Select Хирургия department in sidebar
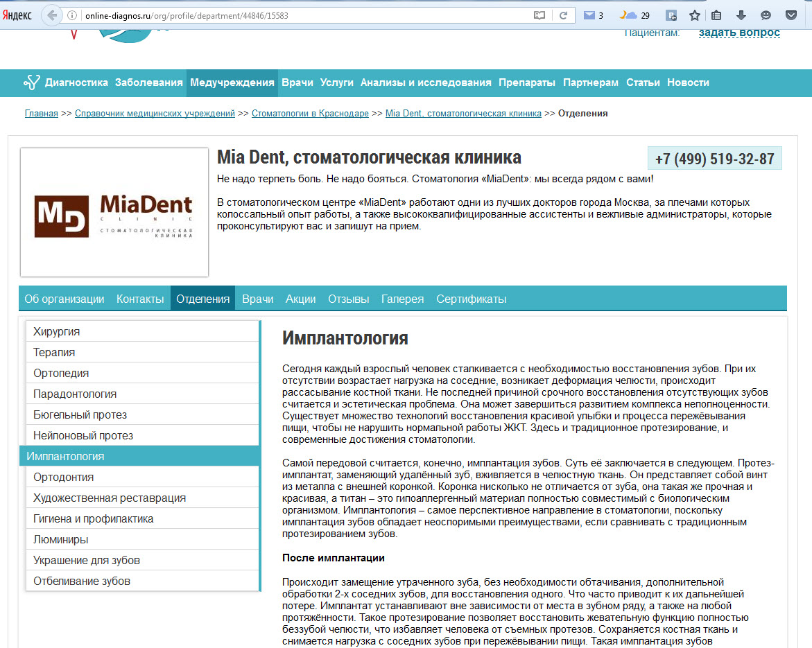Image resolution: width=812 pixels, height=648 pixels. [x=142, y=331]
